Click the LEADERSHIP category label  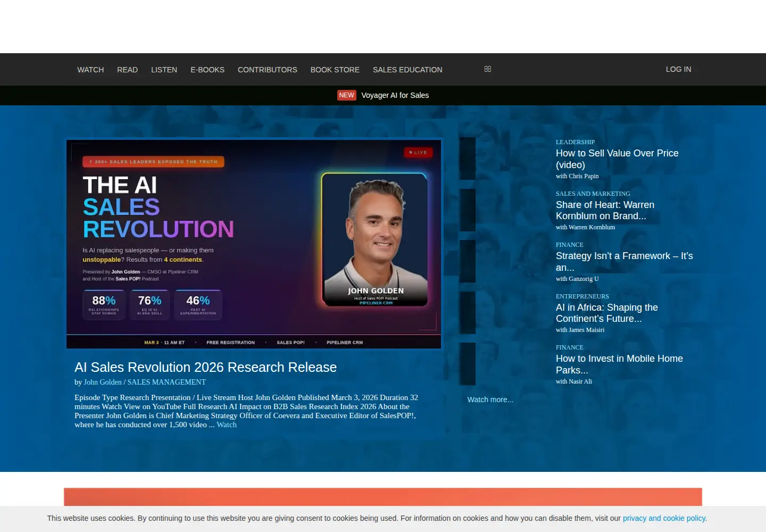[x=575, y=142]
